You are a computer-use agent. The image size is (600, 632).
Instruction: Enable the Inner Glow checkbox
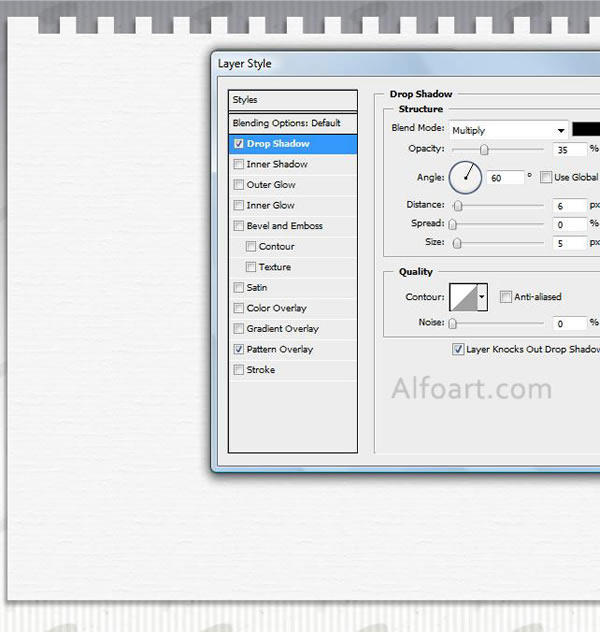pyautogui.click(x=239, y=205)
